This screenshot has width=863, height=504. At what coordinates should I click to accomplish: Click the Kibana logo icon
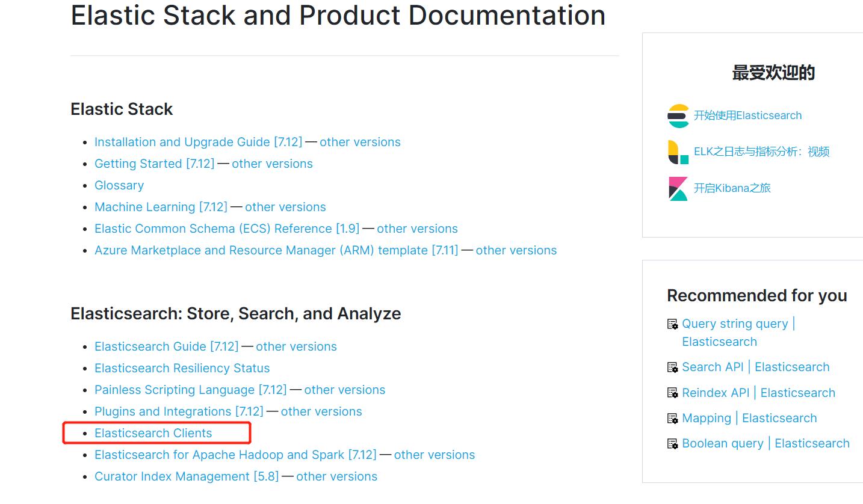[678, 188]
